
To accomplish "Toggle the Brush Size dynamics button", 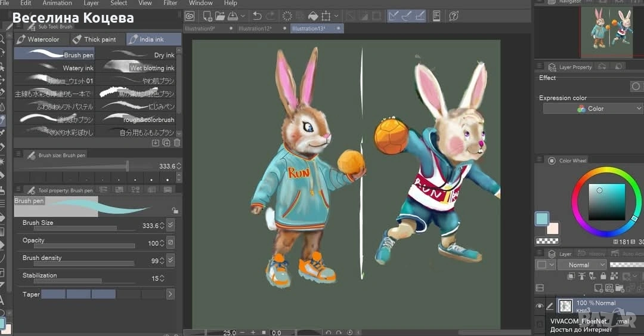I will [x=171, y=226].
